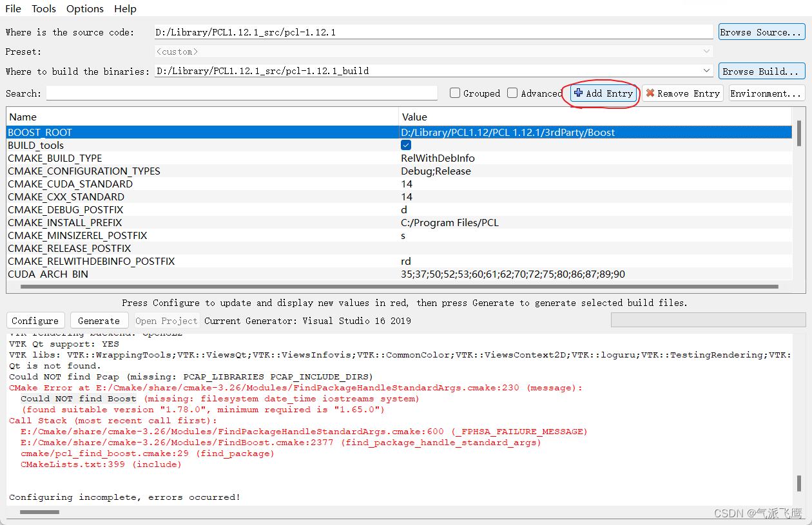Enable the Grouped checkbox
812x525 pixels.
click(456, 93)
